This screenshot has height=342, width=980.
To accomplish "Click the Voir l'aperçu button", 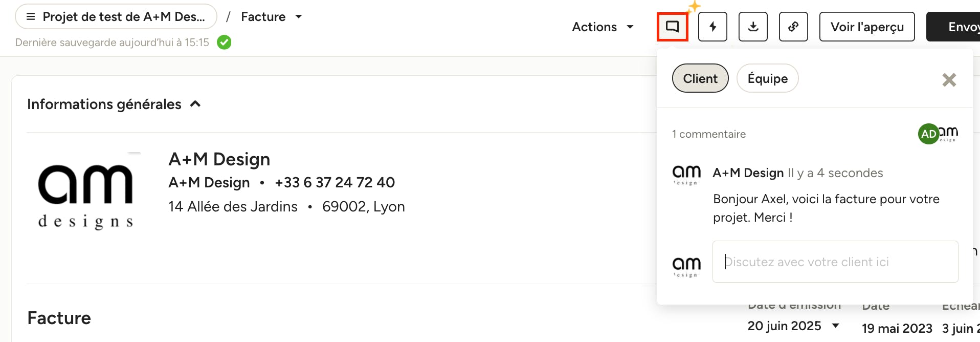I will coord(867,27).
